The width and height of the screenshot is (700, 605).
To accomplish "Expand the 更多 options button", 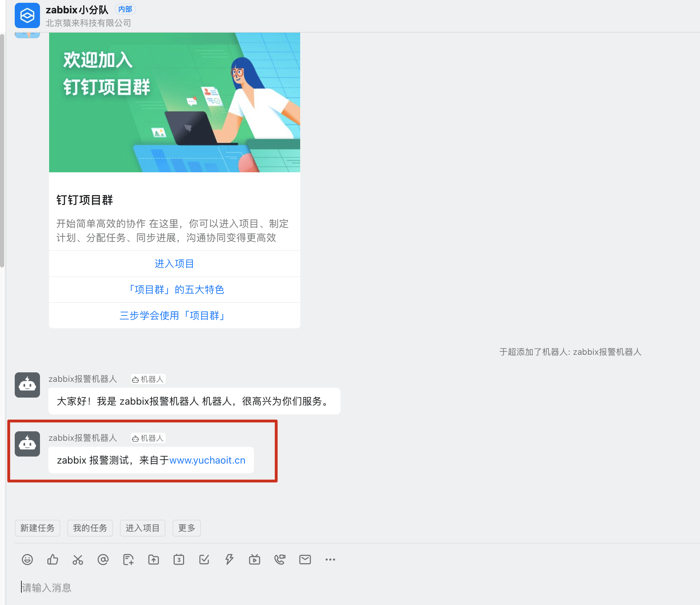I will pyautogui.click(x=187, y=528).
